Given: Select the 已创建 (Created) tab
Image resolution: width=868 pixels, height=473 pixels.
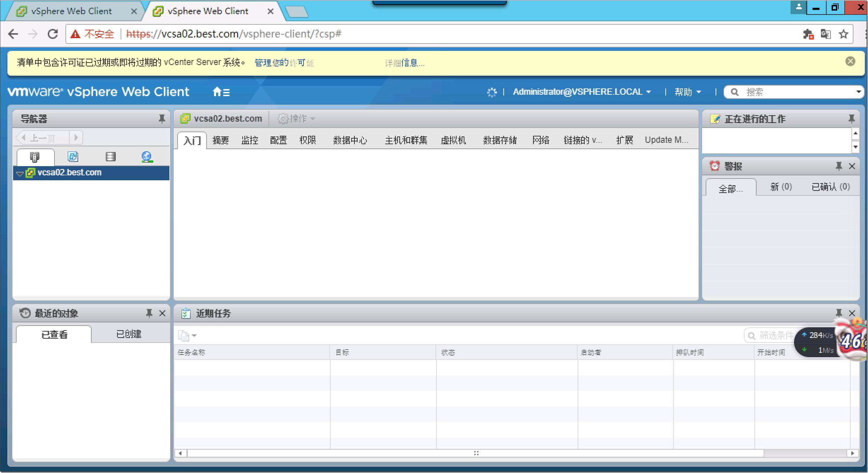Looking at the screenshot, I should point(129,334).
